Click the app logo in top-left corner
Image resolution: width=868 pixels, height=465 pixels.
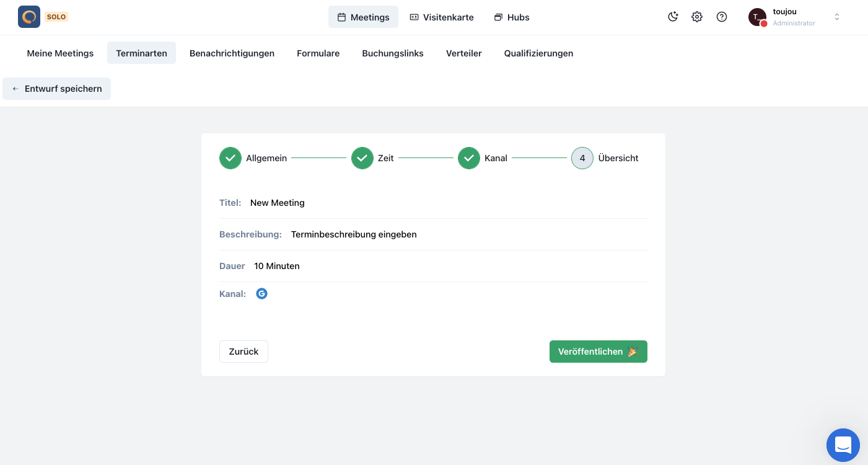(29, 17)
